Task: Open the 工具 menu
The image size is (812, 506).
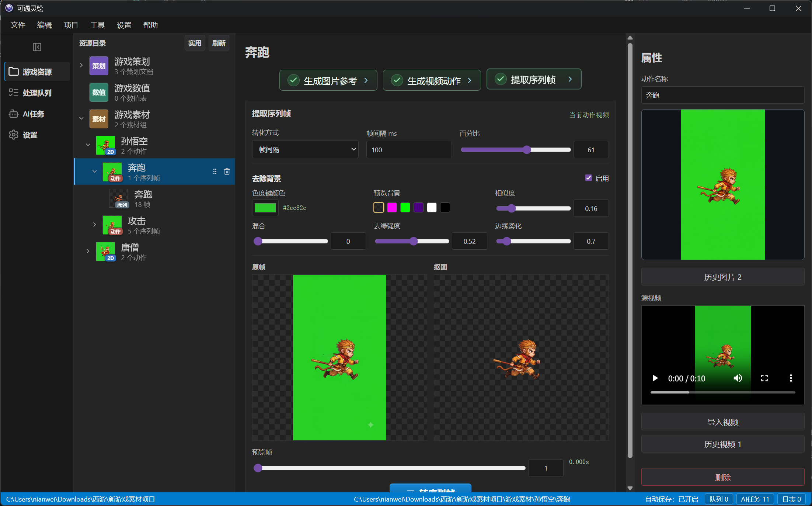Action: pyautogui.click(x=97, y=25)
